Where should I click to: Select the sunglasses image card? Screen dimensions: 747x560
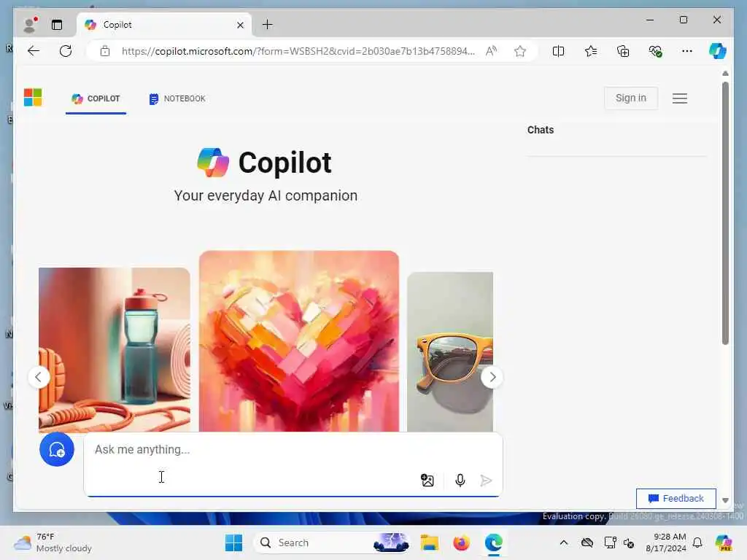click(449, 352)
